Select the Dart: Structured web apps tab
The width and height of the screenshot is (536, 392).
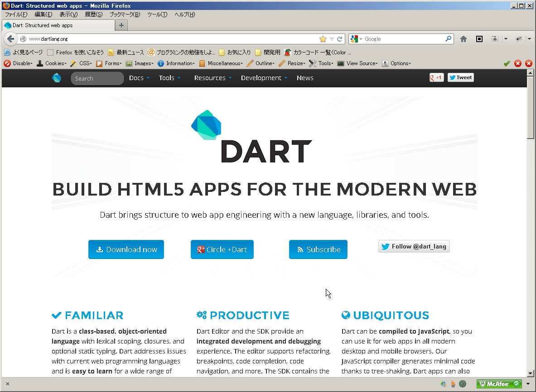click(58, 25)
